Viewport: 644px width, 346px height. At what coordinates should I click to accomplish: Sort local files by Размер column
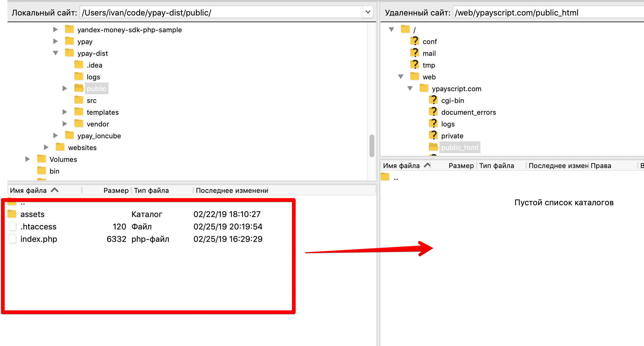(x=116, y=190)
